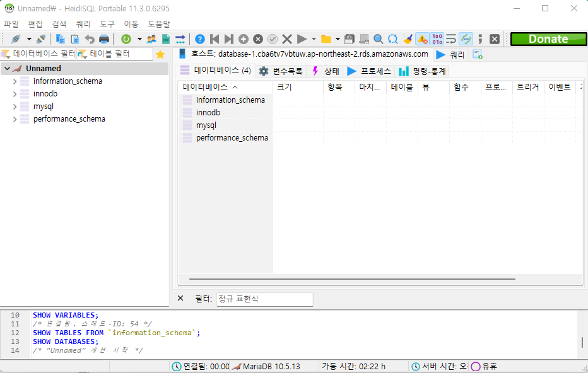Viewport: 588px width, 373px height.
Task: Expand innodb in the tree
Action: [15, 94]
